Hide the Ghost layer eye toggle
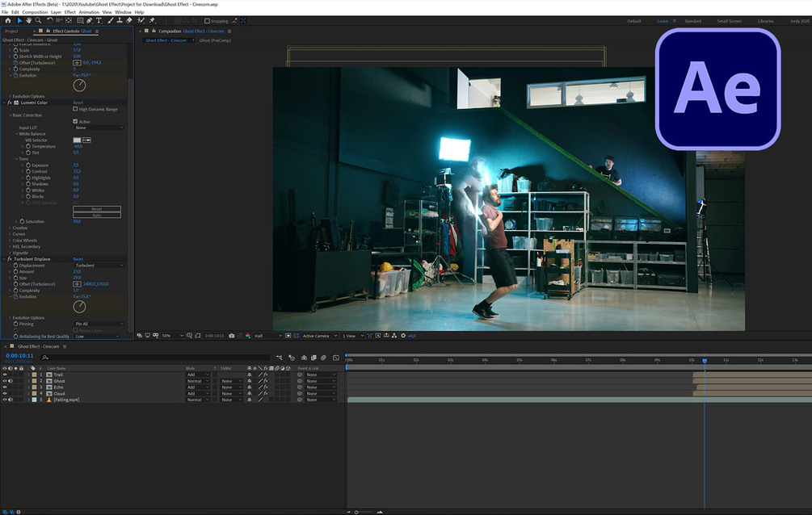Viewport: 812px width, 515px height. 5,381
